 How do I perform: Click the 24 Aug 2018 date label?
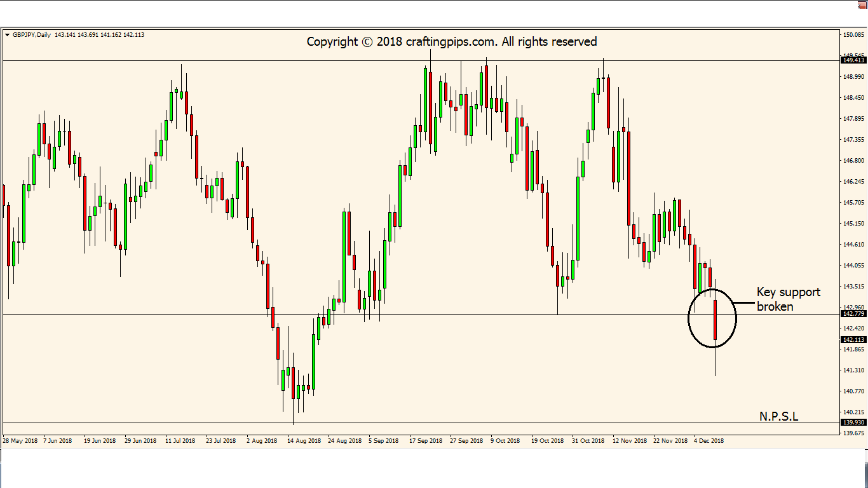(x=344, y=440)
